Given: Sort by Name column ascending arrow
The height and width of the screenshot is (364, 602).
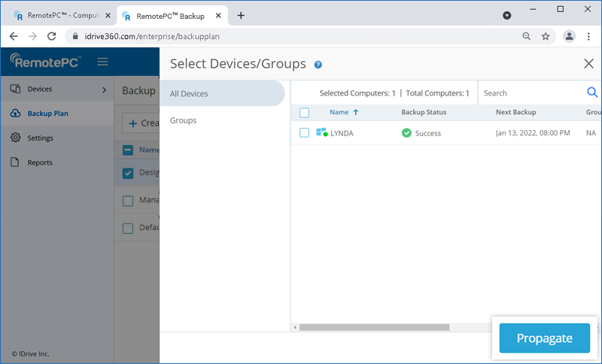Looking at the screenshot, I should (x=355, y=112).
